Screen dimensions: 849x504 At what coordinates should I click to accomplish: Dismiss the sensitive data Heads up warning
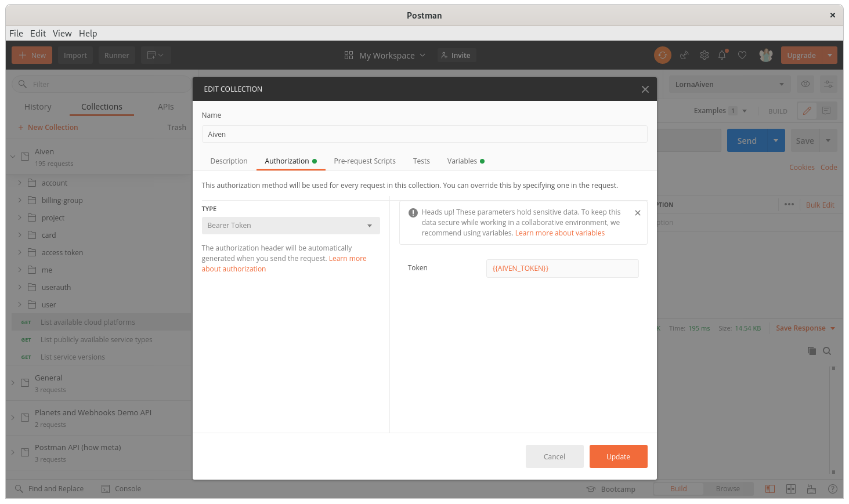point(637,213)
